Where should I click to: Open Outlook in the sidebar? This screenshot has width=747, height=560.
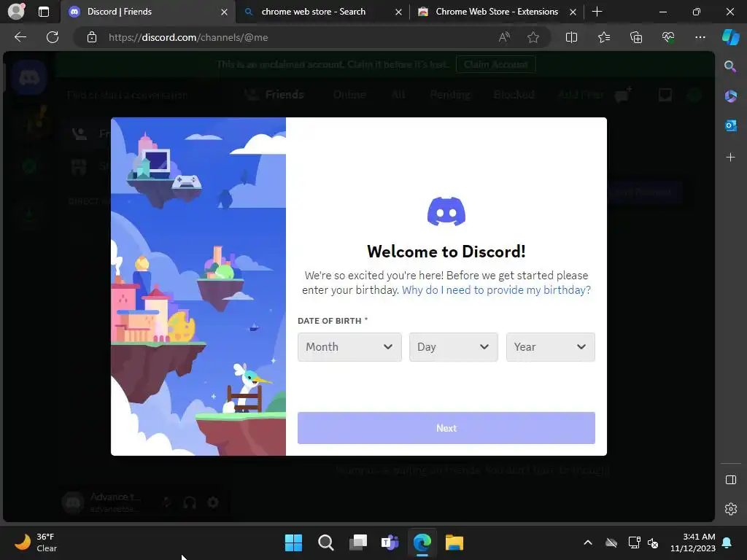coord(730,125)
